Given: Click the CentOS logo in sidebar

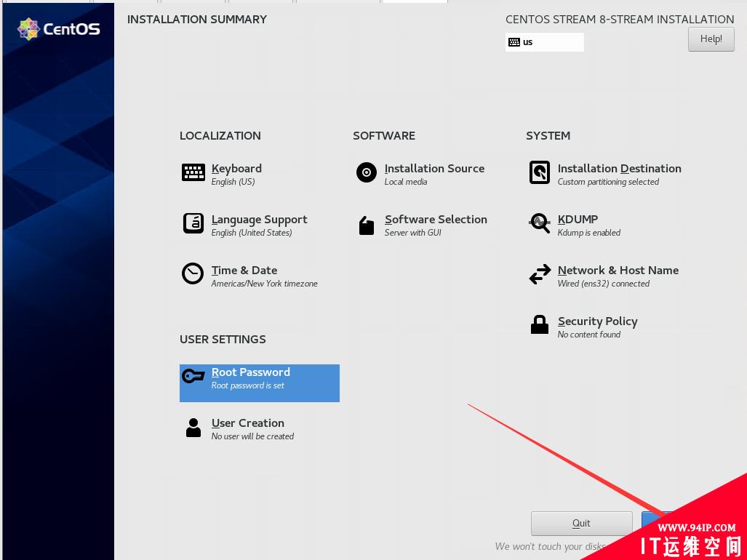Looking at the screenshot, I should pos(59,29).
